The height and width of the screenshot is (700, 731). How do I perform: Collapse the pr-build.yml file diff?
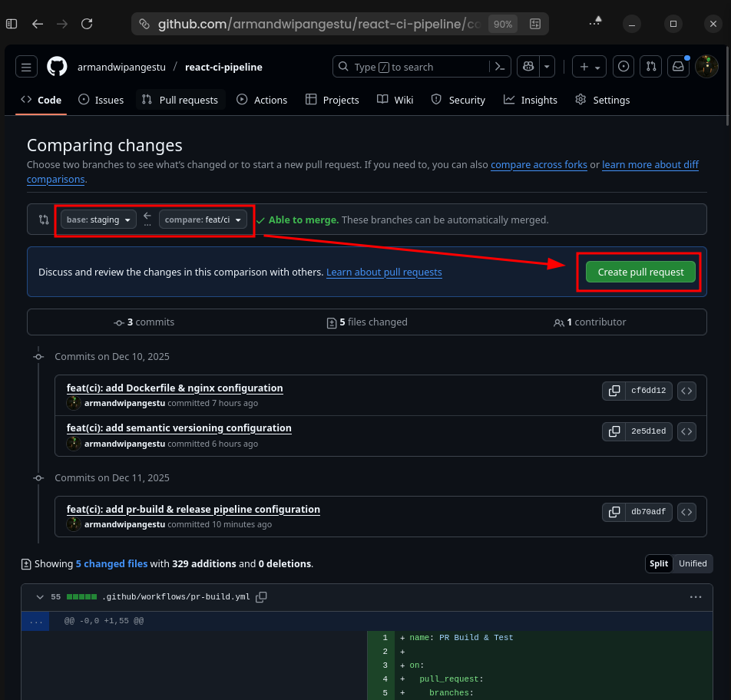click(39, 596)
